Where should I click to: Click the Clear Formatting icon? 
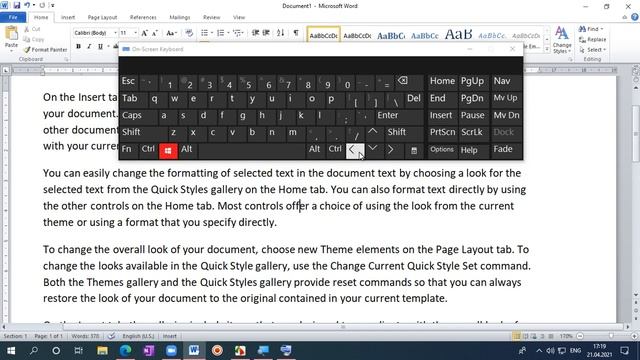pyautogui.click(x=189, y=33)
